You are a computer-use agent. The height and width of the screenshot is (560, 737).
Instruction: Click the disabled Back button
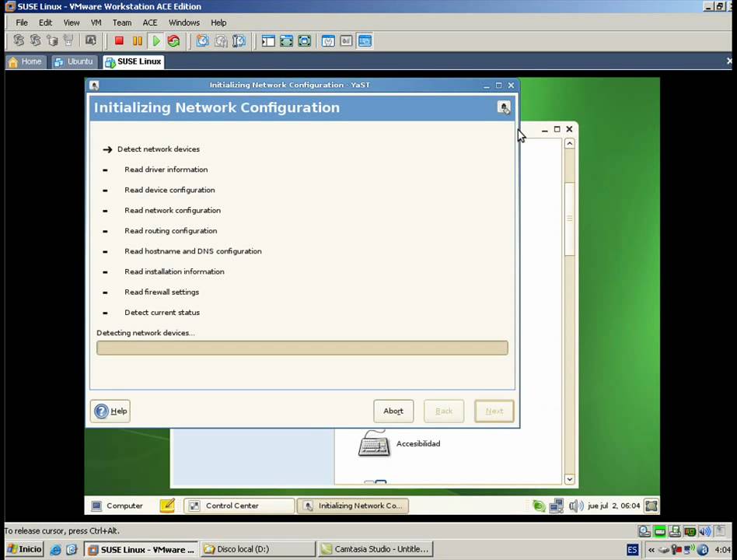[x=444, y=411]
